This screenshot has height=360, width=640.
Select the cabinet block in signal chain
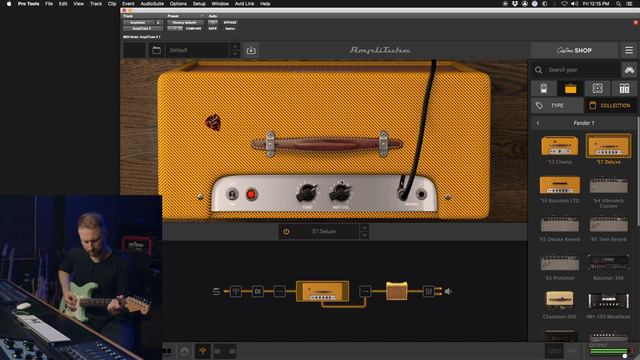[397, 291]
